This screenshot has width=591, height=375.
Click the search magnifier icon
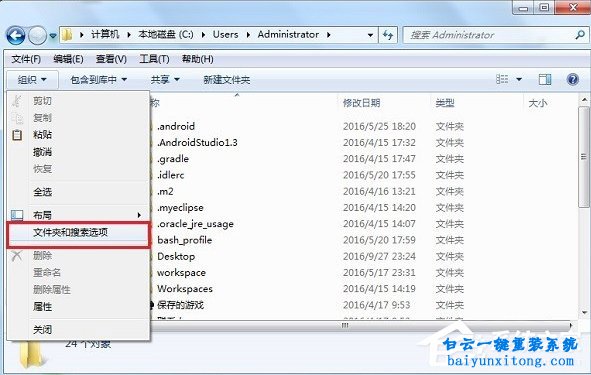(x=580, y=35)
